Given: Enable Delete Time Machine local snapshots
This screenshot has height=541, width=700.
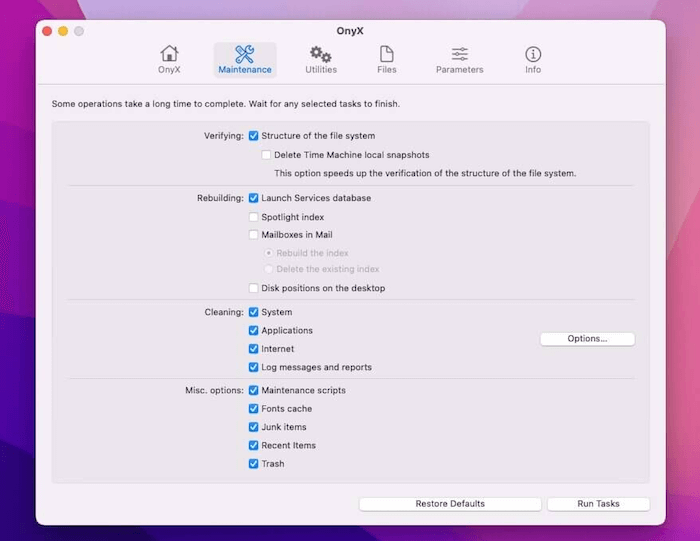Looking at the screenshot, I should click(266, 155).
